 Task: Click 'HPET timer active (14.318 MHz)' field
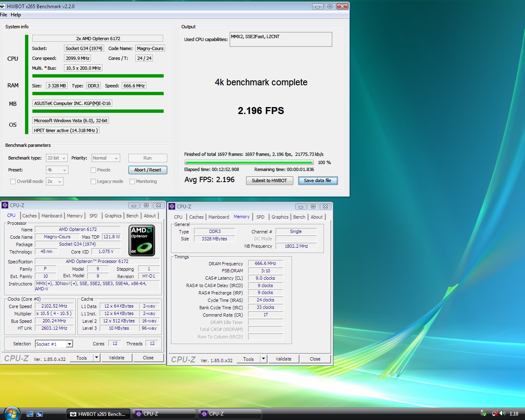click(x=66, y=130)
